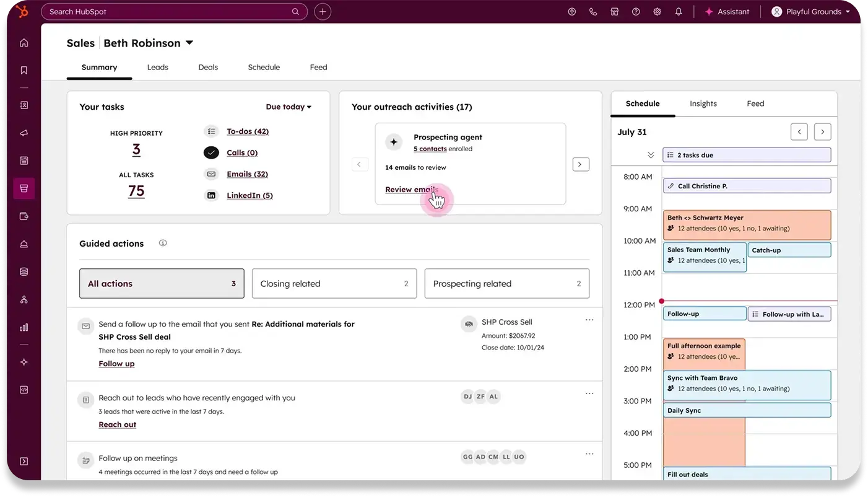
Task: Open the Notifications bell icon
Action: coord(679,12)
